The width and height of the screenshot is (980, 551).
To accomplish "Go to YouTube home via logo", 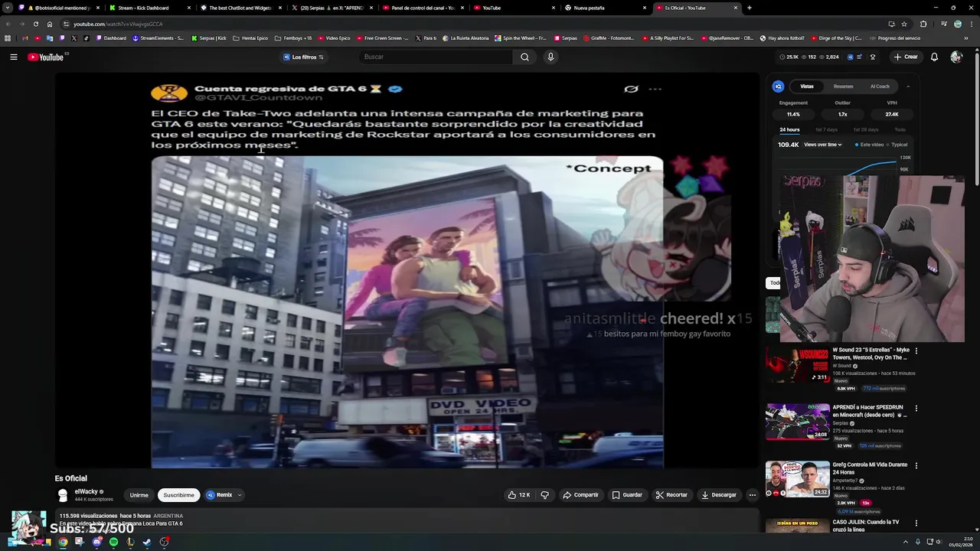I will [x=45, y=57].
